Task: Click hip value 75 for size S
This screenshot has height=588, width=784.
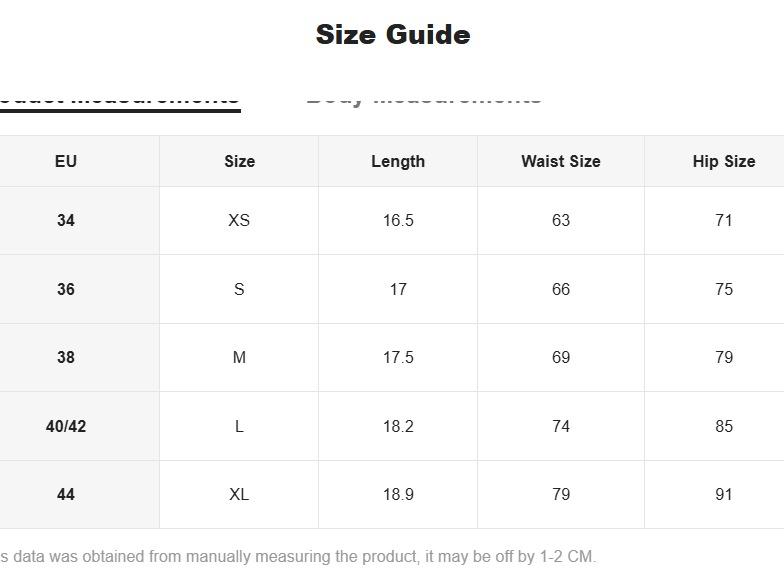Action: pyautogui.click(x=723, y=289)
